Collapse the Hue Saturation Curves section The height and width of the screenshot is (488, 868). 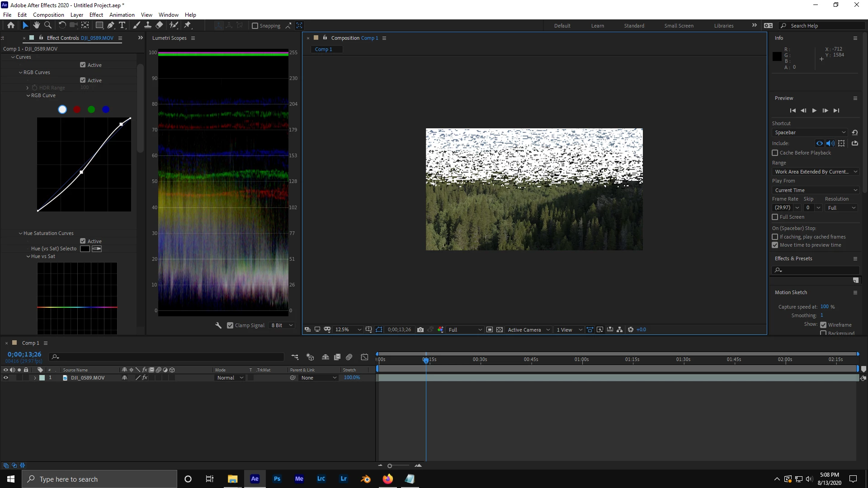[20, 233]
